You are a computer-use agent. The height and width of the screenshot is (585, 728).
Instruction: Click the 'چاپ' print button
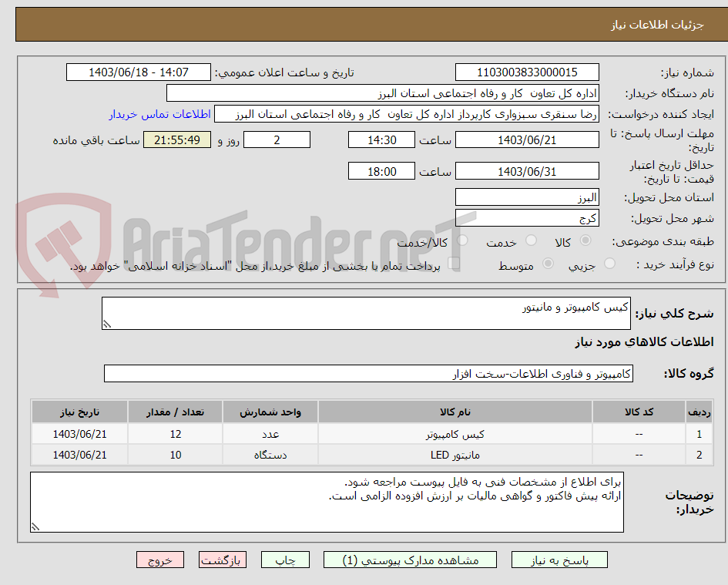click(285, 560)
